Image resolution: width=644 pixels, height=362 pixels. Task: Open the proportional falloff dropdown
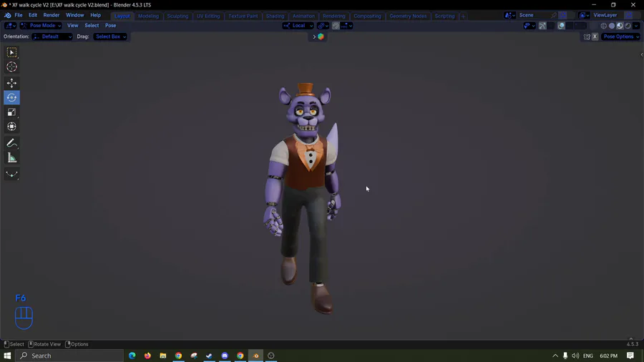click(x=346, y=26)
